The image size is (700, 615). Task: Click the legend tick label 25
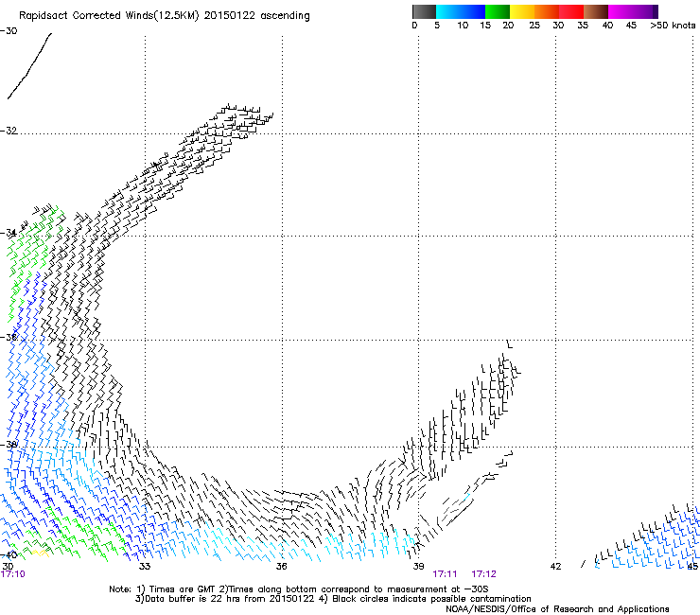click(x=534, y=26)
